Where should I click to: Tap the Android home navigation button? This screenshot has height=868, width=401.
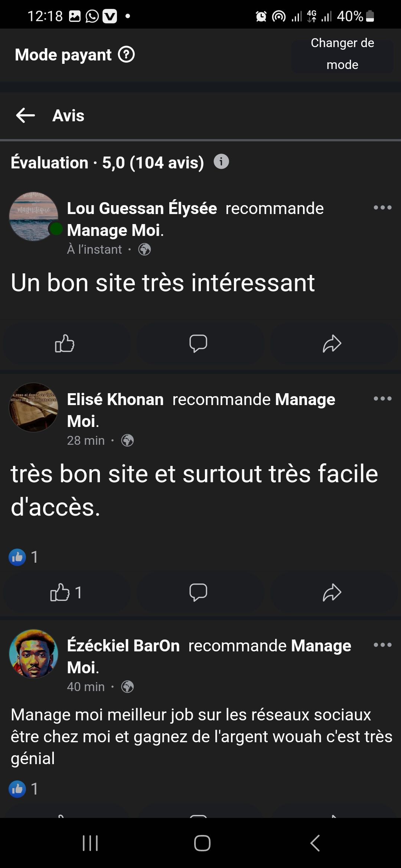click(x=202, y=843)
